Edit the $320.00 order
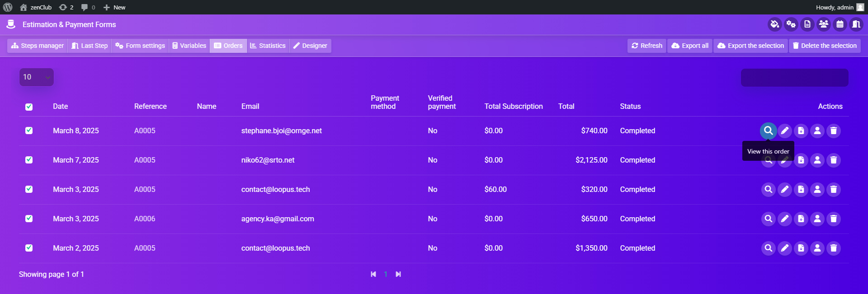 click(x=785, y=190)
